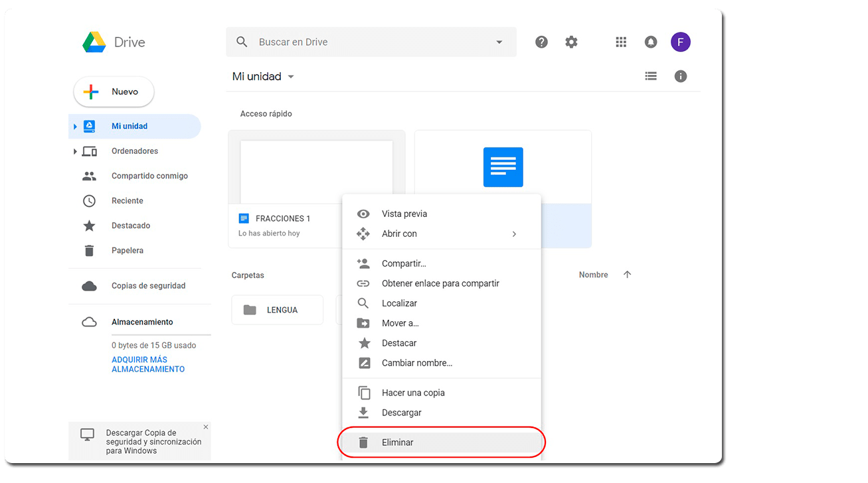The width and height of the screenshot is (868, 483).
Task: Show details with the info icon
Action: click(681, 76)
